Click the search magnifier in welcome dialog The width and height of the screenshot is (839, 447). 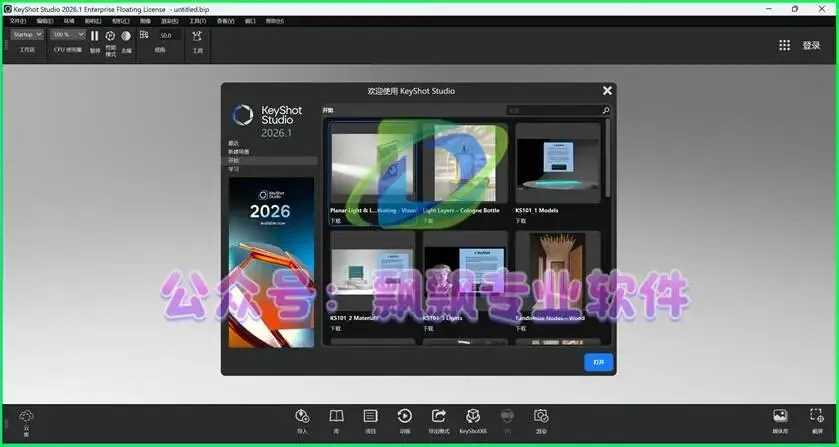pyautogui.click(x=606, y=110)
